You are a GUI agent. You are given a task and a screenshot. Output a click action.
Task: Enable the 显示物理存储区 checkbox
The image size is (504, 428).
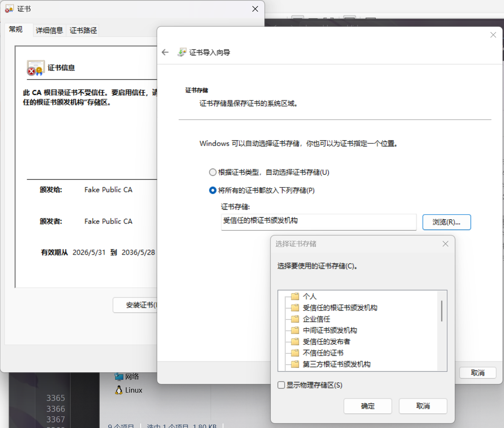click(281, 385)
